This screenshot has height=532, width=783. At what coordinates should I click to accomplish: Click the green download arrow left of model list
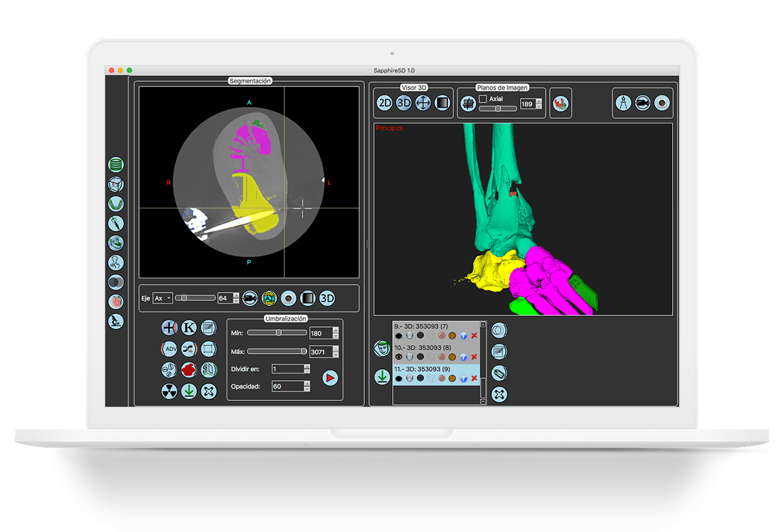[382, 376]
